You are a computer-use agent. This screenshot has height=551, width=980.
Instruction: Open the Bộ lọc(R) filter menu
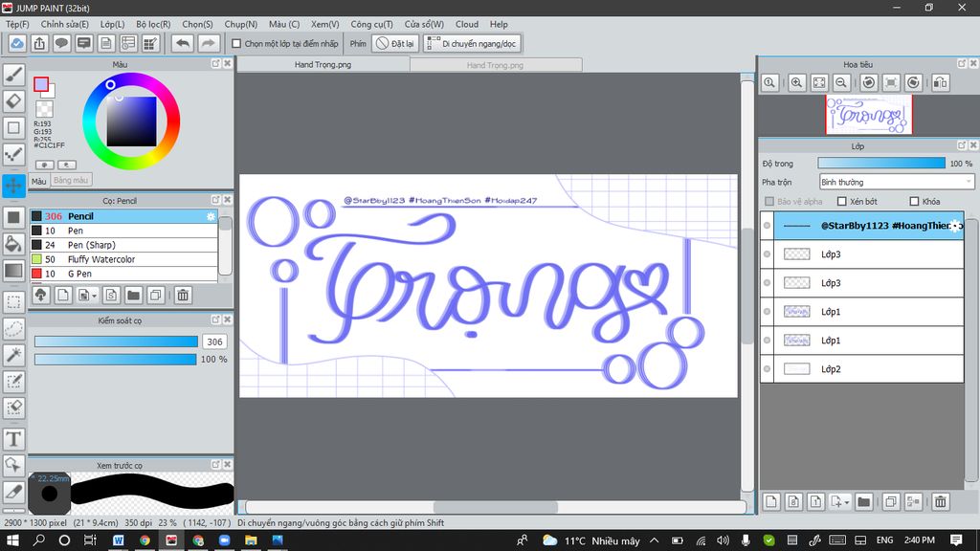pos(153,24)
